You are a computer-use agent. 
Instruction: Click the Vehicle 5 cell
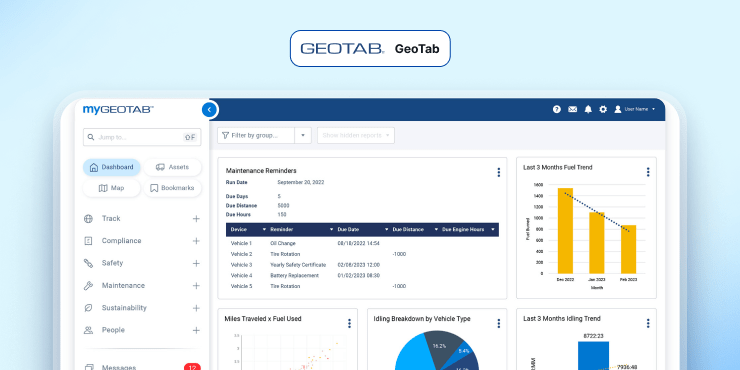241,286
